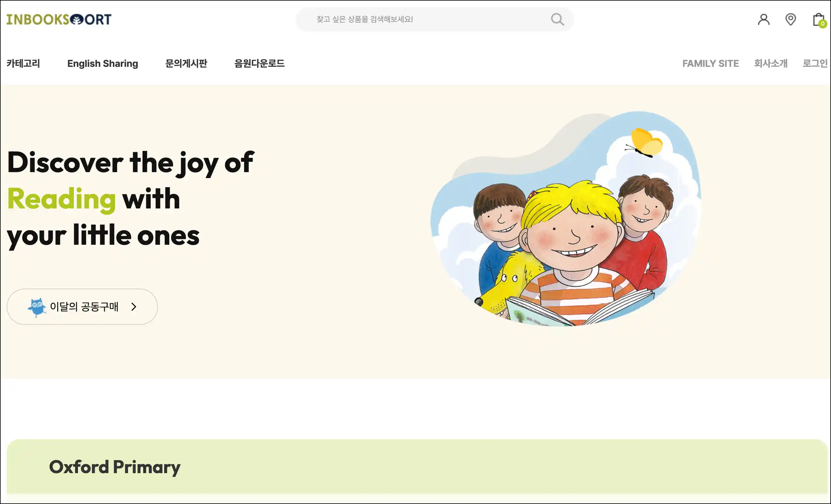Click the location pin icon
This screenshot has height=504, width=831.
click(x=790, y=19)
